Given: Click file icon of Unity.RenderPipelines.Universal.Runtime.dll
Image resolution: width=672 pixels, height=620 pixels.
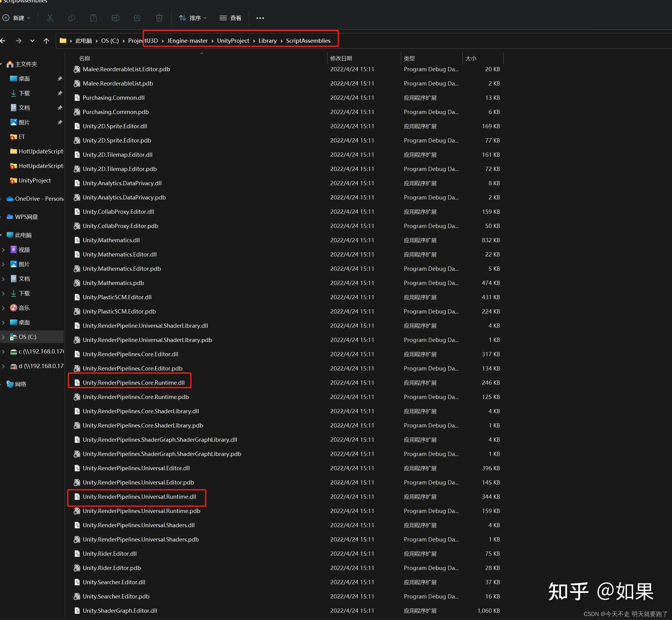Looking at the screenshot, I should click(x=77, y=497).
